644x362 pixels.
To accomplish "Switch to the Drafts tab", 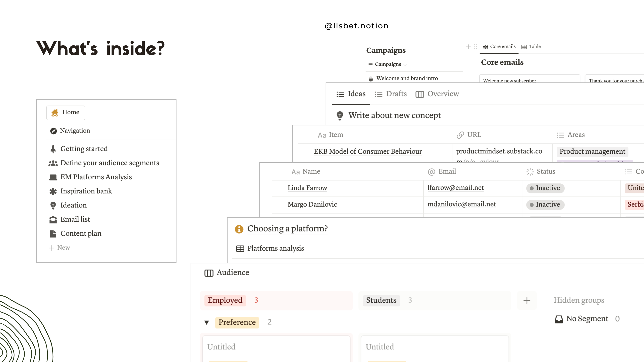I will click(390, 94).
